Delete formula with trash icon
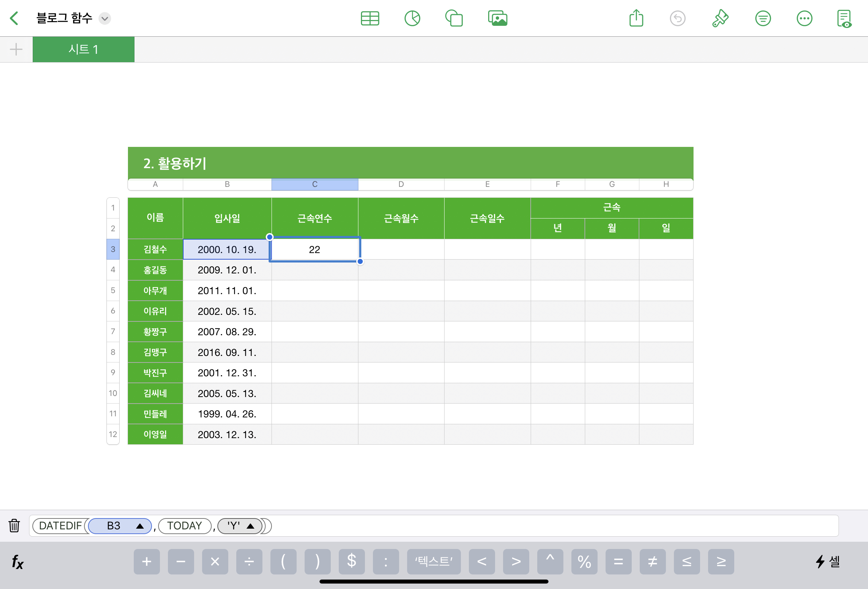This screenshot has height=589, width=868. pyautogui.click(x=14, y=525)
